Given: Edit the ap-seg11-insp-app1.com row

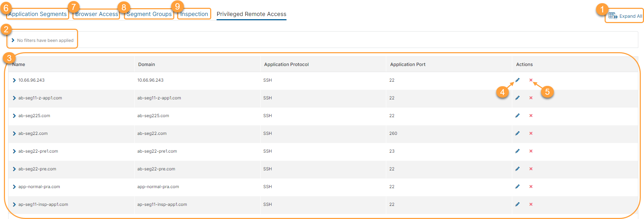Looking at the screenshot, I should (517, 204).
